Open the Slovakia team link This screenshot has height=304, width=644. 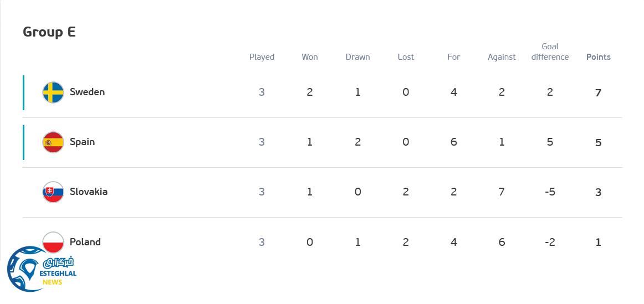tap(89, 192)
